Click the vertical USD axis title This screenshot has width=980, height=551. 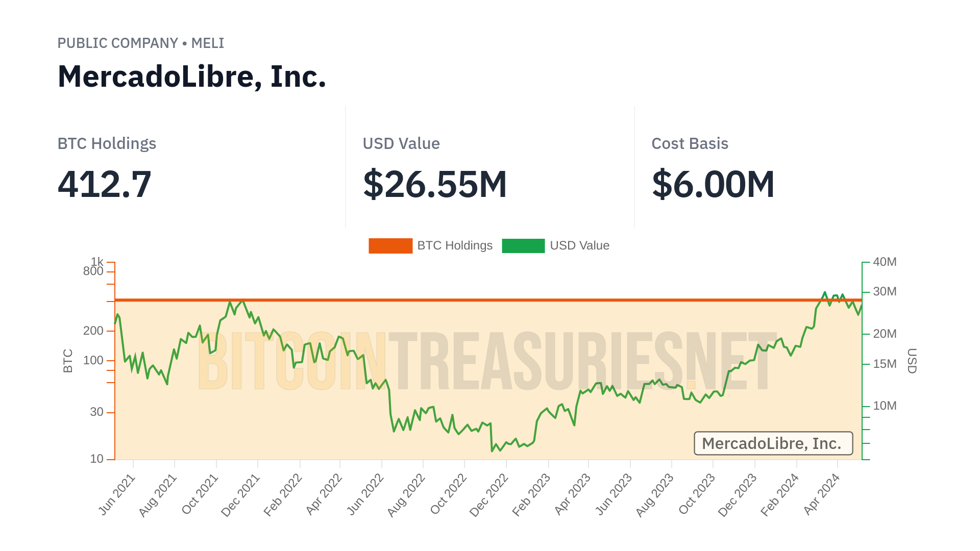(x=912, y=361)
